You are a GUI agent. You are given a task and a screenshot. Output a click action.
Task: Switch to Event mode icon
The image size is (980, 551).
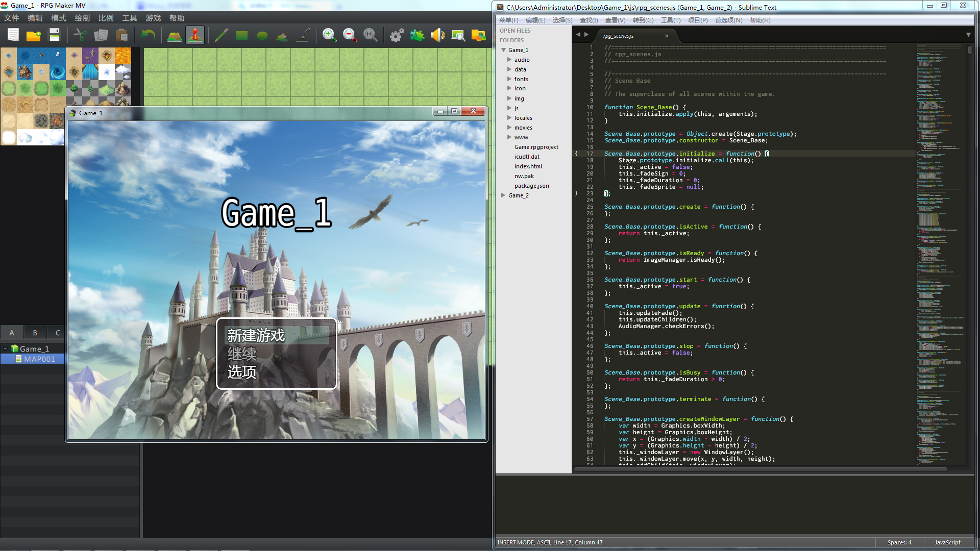point(195,35)
